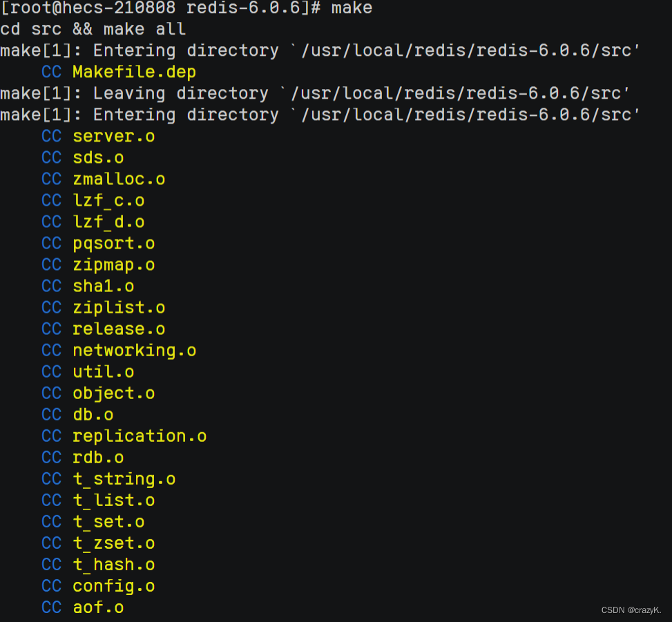Click the t_string.o filename
This screenshot has height=622, width=672.
point(124,478)
